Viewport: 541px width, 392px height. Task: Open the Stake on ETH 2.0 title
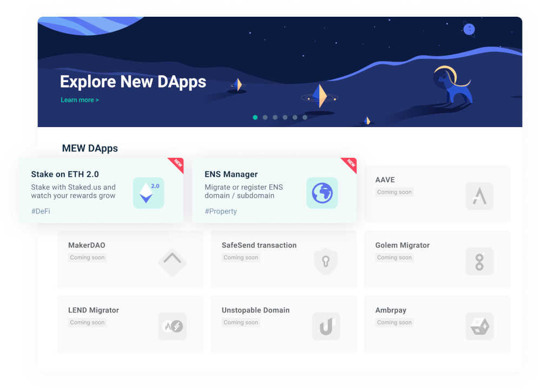65,174
